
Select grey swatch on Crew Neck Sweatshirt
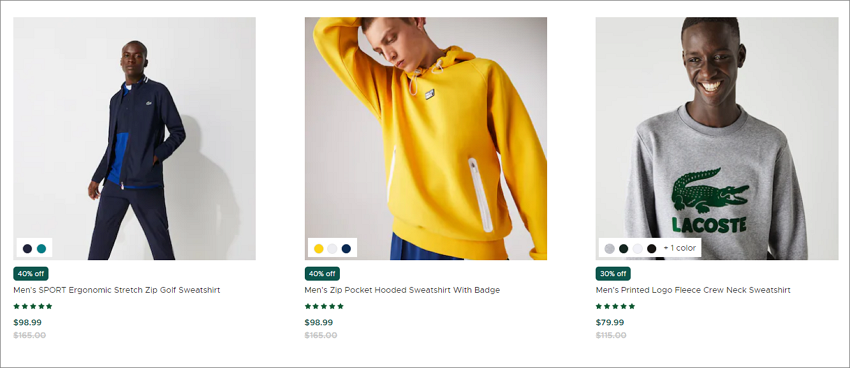tap(609, 249)
